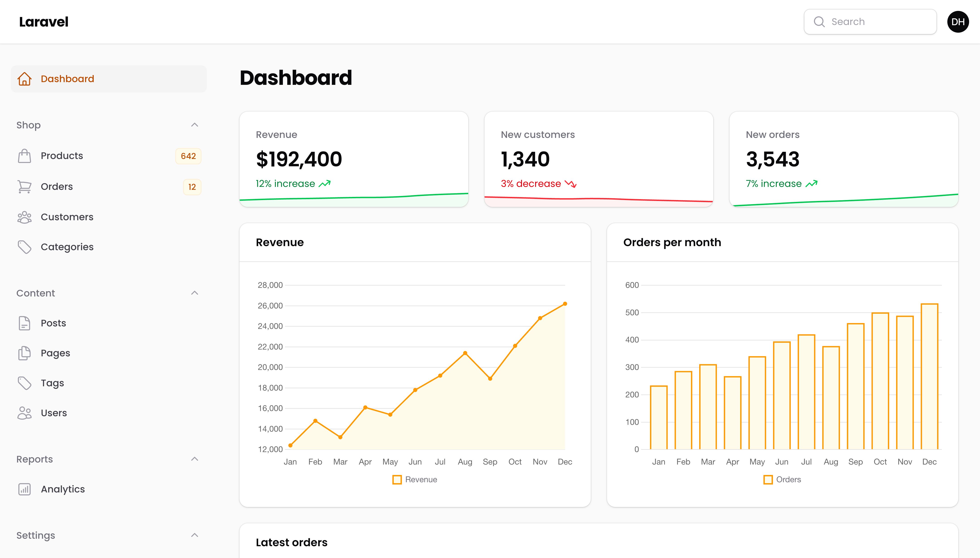
Task: Click the Jan data point on Revenue chart
Action: 290,445
